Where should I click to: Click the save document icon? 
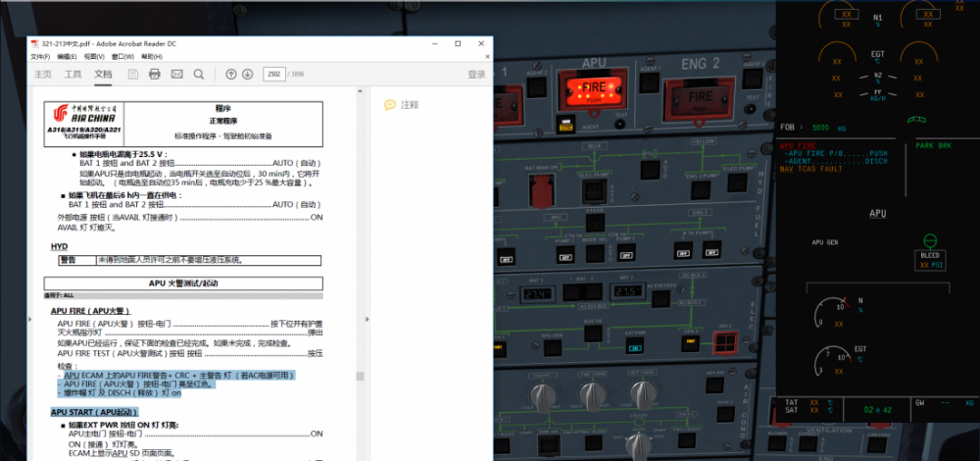pos(131,74)
